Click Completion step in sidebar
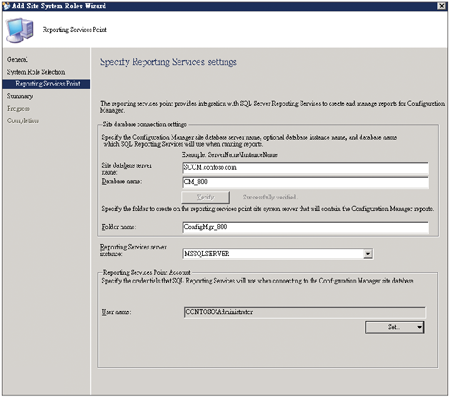450x398 pixels. (x=23, y=121)
